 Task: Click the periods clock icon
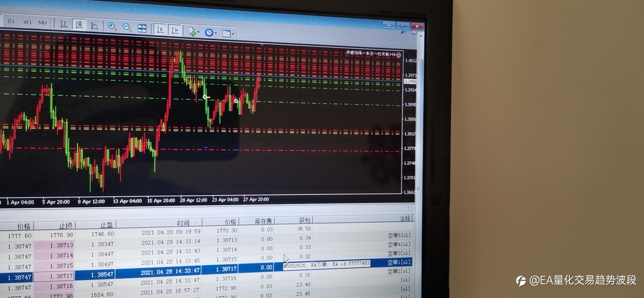click(209, 33)
